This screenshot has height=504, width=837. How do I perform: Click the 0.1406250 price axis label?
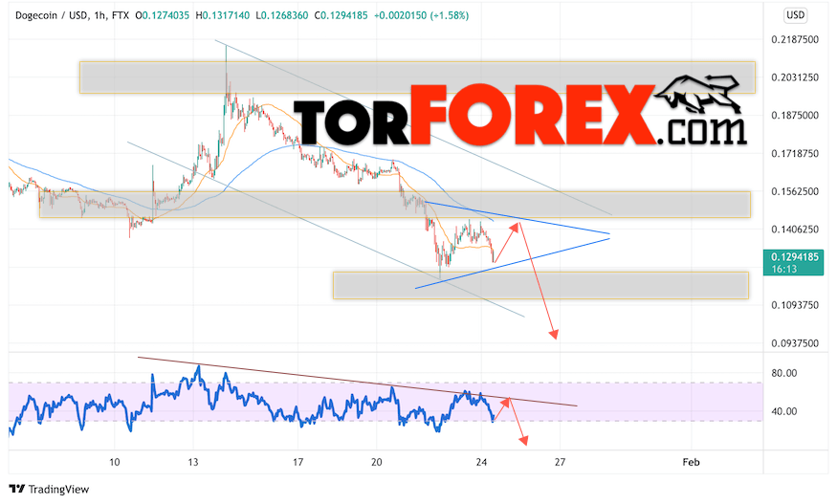click(x=794, y=230)
